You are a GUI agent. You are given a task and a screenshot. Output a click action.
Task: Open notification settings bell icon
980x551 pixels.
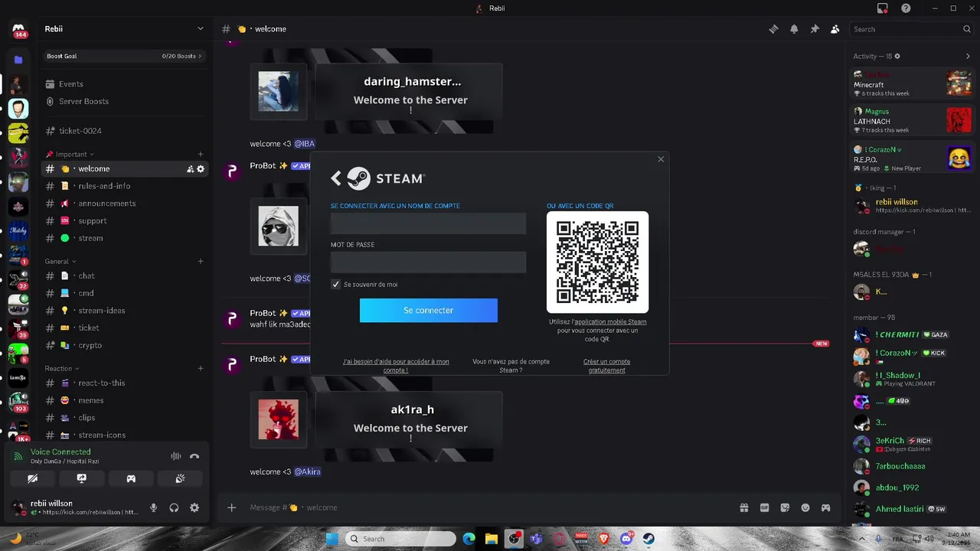coord(794,29)
